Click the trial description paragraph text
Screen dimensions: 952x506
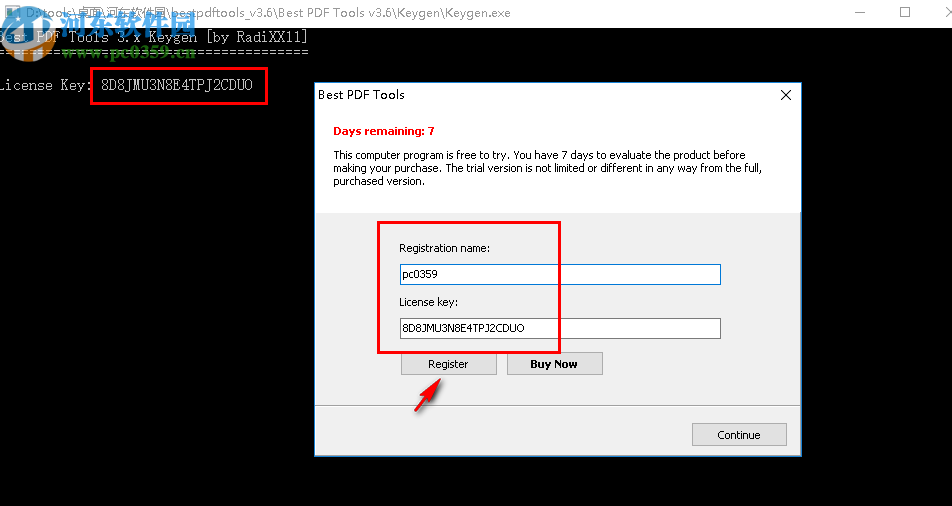pos(547,168)
